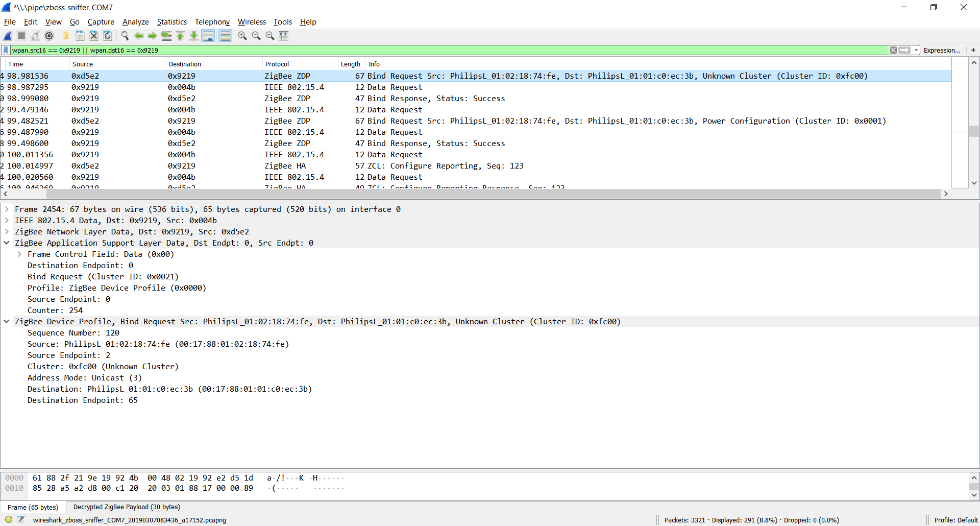Viewport: 980px width, 526px height.
Task: Jump to the first packet
Action: coord(180,36)
